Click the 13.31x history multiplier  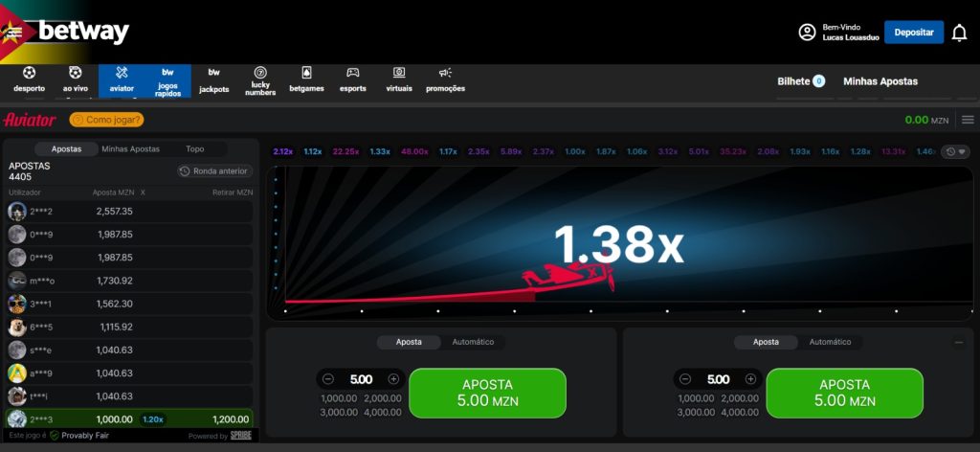point(894,151)
